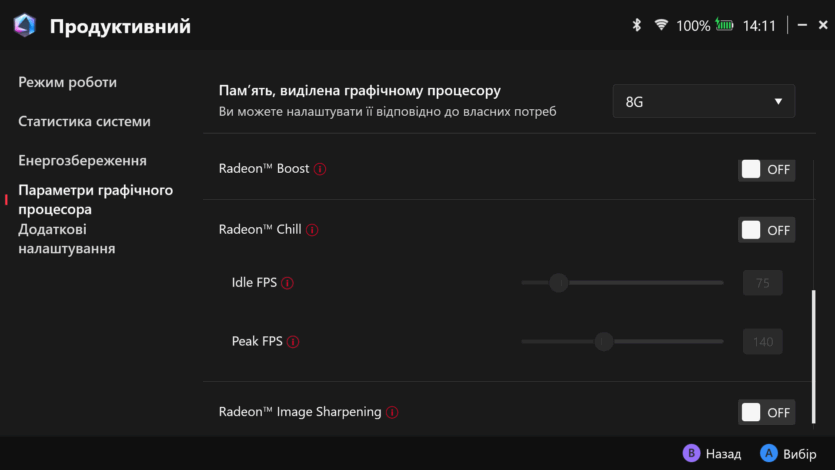Click the Idle FPS info icon

click(x=288, y=283)
